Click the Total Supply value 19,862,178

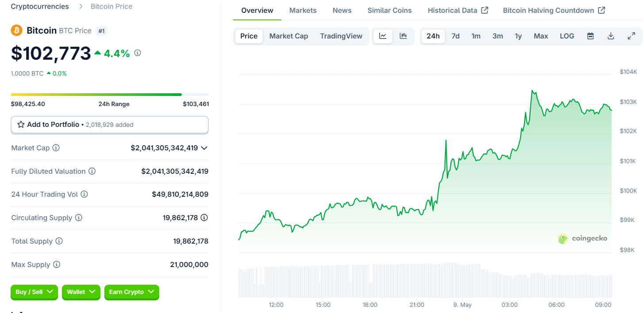[191, 241]
